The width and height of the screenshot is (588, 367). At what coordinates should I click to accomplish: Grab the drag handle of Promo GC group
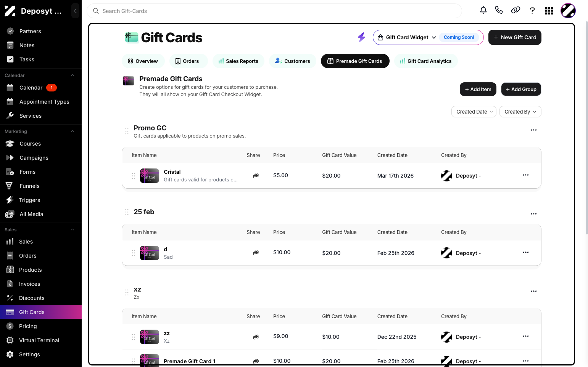[x=127, y=131]
